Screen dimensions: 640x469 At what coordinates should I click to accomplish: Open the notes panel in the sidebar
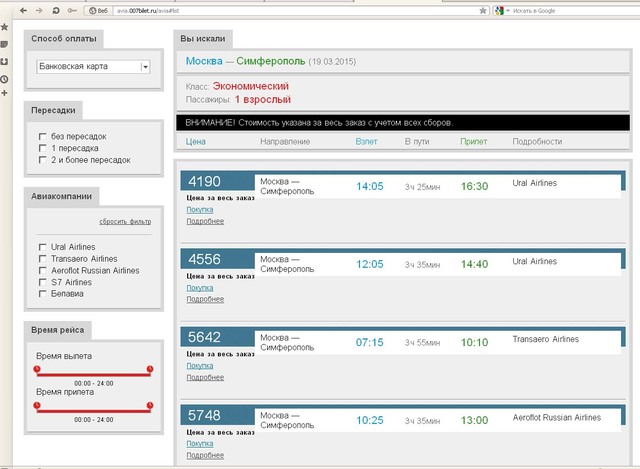pos(4,44)
